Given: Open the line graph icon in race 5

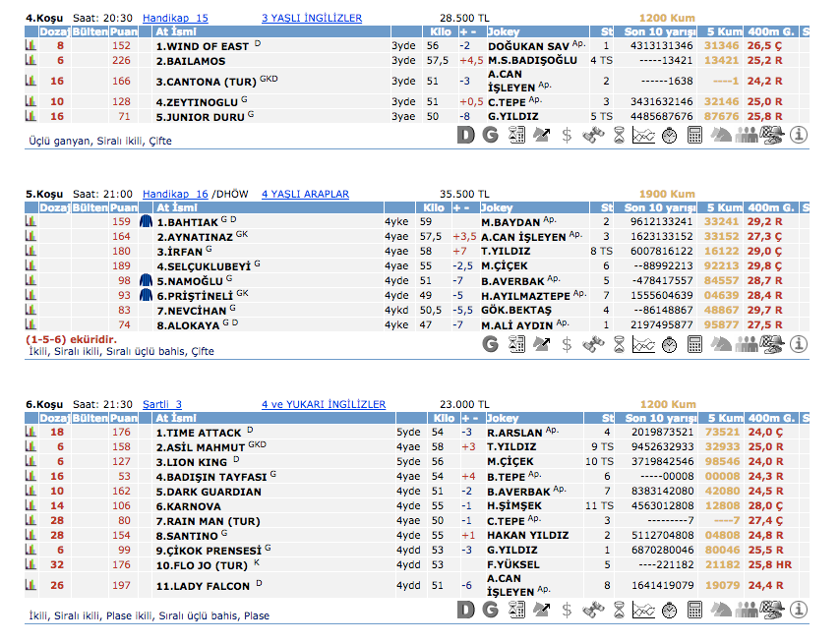Looking at the screenshot, I should point(643,344).
